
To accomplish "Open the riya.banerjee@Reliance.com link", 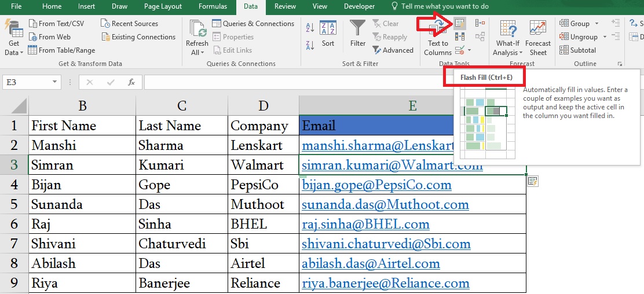I will 385,283.
